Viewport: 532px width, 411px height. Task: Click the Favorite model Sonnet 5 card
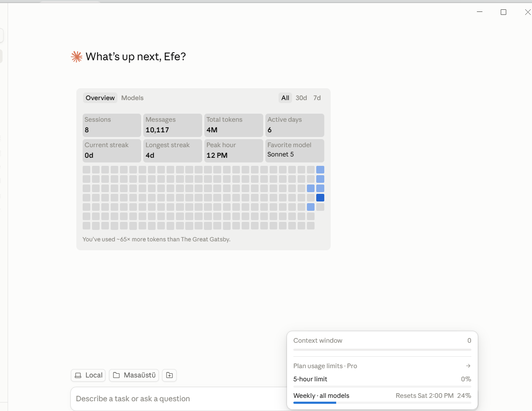point(295,150)
